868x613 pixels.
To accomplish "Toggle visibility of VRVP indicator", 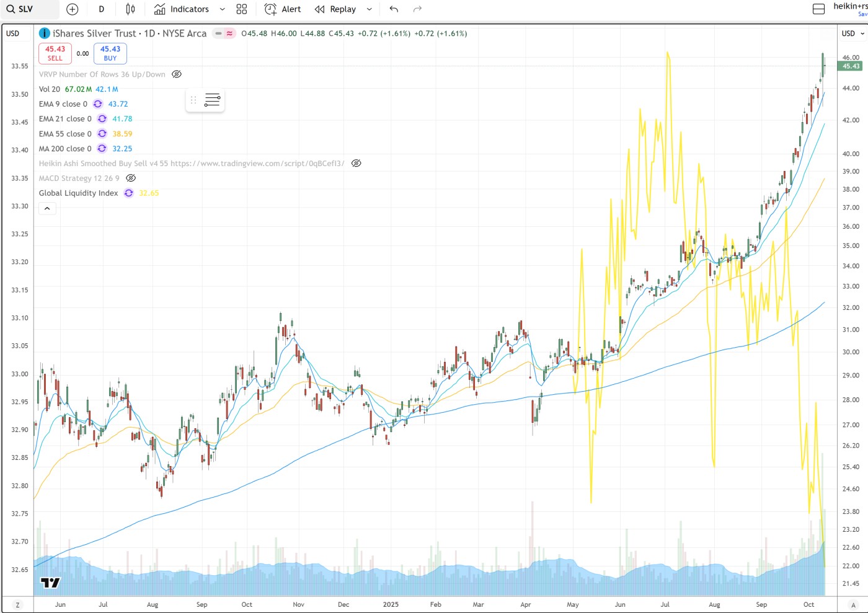I will point(177,74).
